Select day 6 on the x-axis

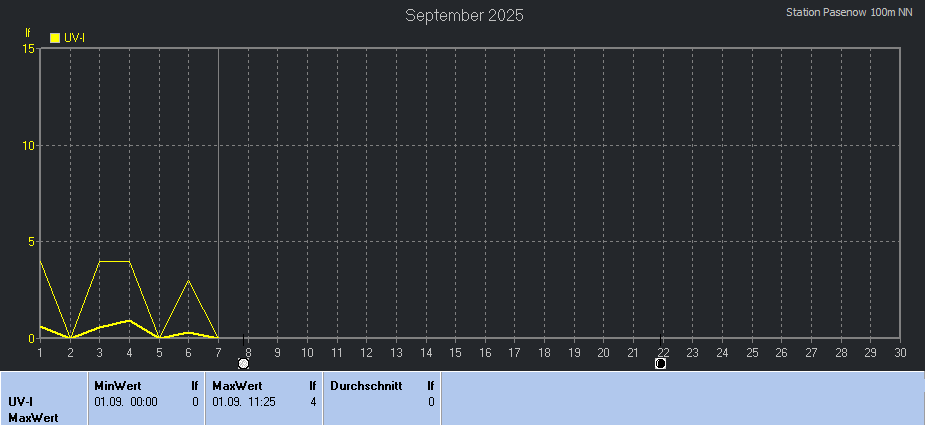(x=189, y=352)
